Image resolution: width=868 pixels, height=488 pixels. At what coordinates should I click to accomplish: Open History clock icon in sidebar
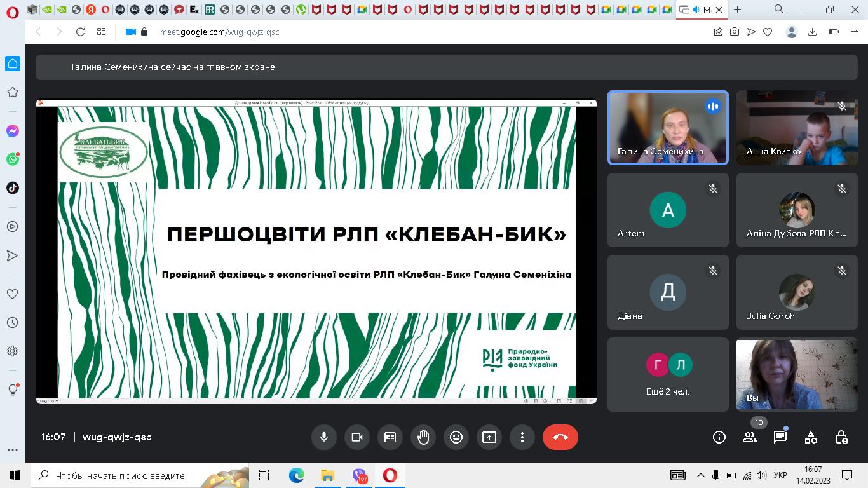12,322
